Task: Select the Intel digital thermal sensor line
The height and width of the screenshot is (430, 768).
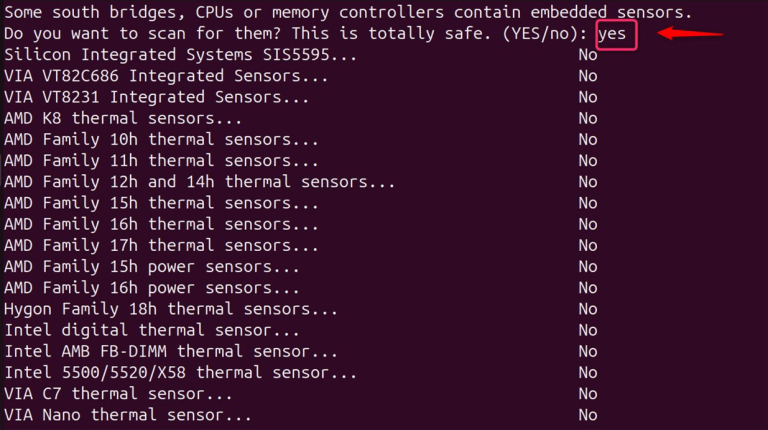Action: pos(152,330)
